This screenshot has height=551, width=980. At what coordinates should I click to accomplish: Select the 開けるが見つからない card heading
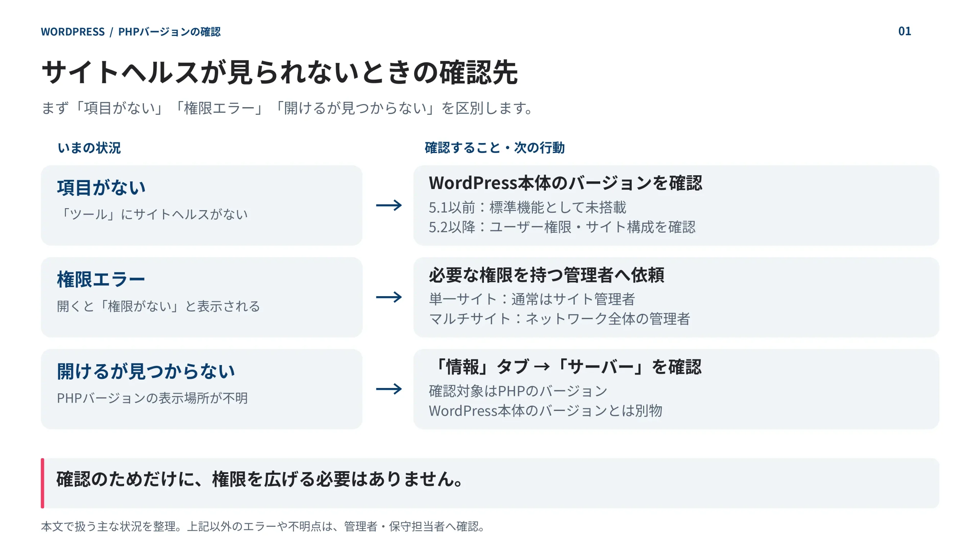[x=146, y=372]
